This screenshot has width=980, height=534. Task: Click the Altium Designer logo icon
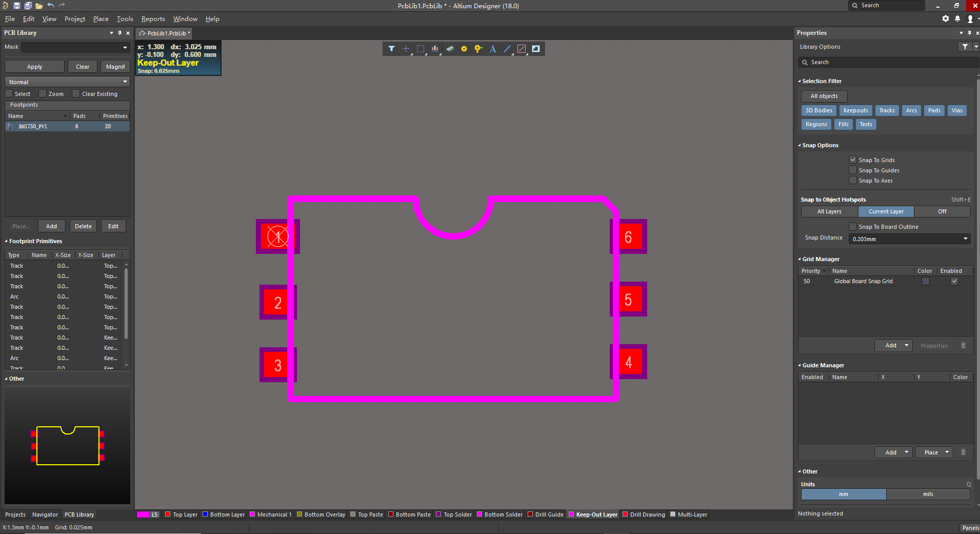click(x=5, y=6)
